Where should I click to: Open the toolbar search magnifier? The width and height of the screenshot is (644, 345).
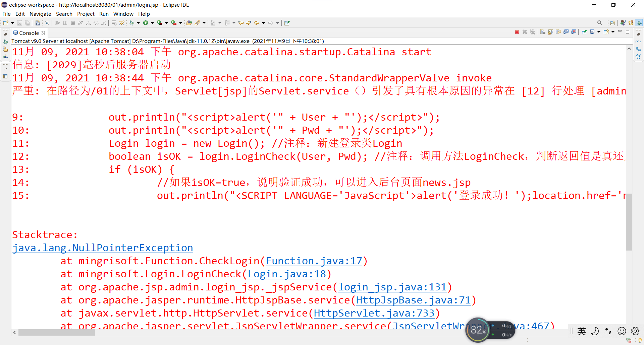[x=600, y=23]
